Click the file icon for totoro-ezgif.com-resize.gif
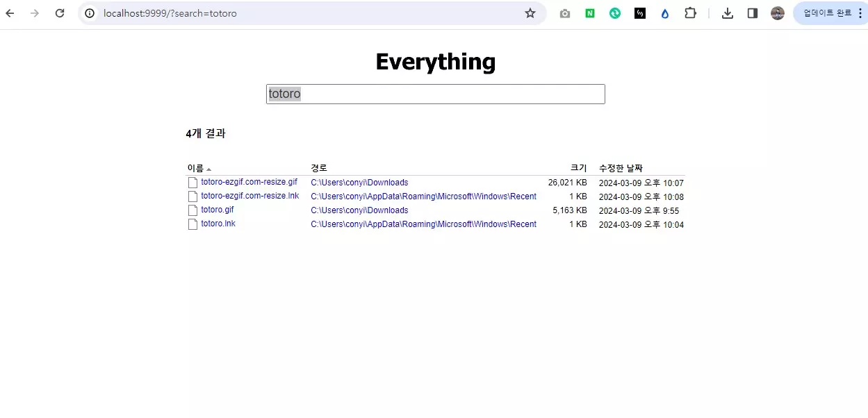Image resolution: width=868 pixels, height=418 pixels. pyautogui.click(x=193, y=183)
